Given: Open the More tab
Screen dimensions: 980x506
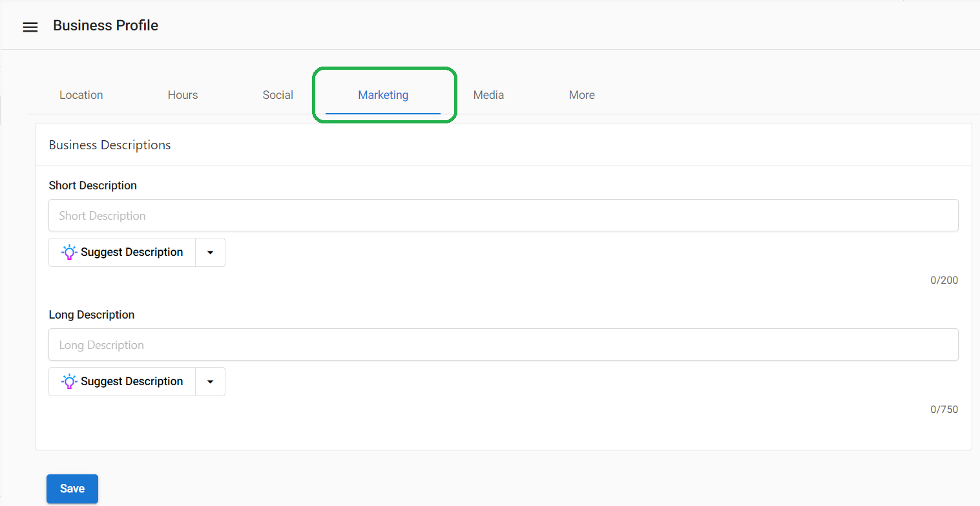Looking at the screenshot, I should coord(581,94).
